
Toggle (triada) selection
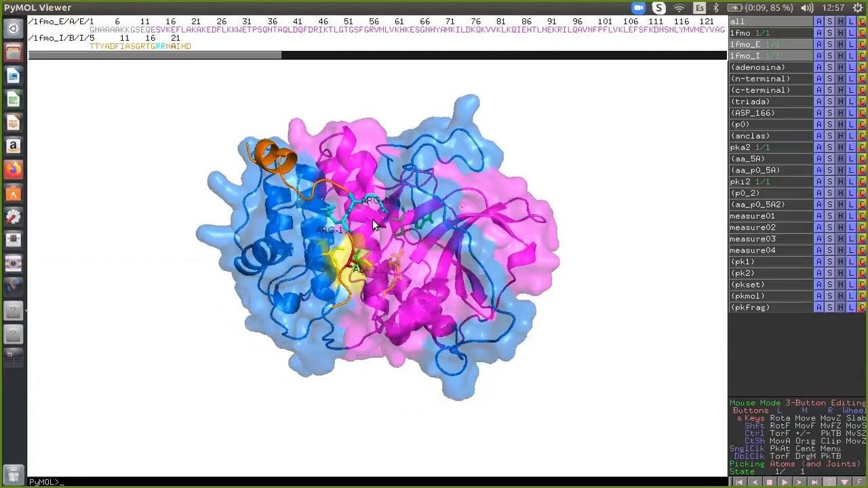(771, 102)
